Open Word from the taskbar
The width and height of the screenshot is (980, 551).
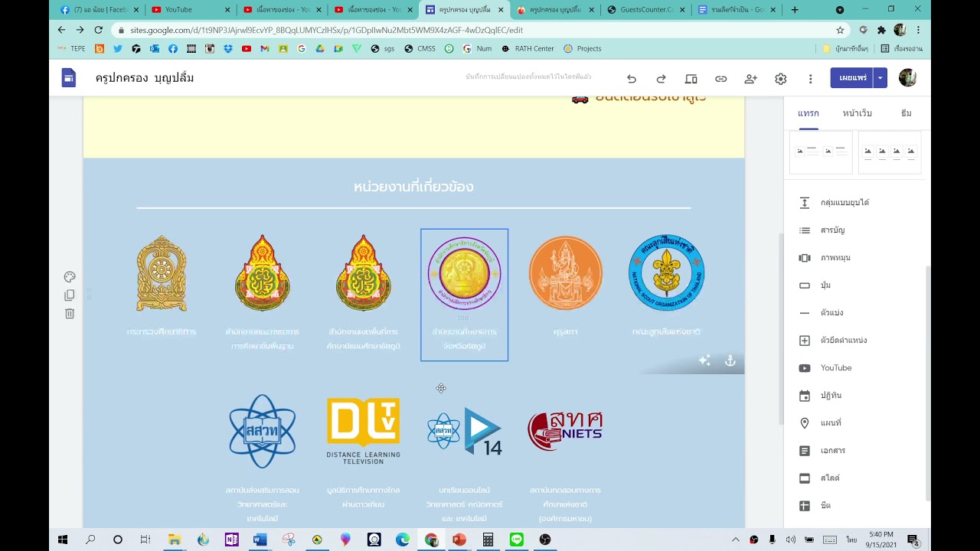260,540
